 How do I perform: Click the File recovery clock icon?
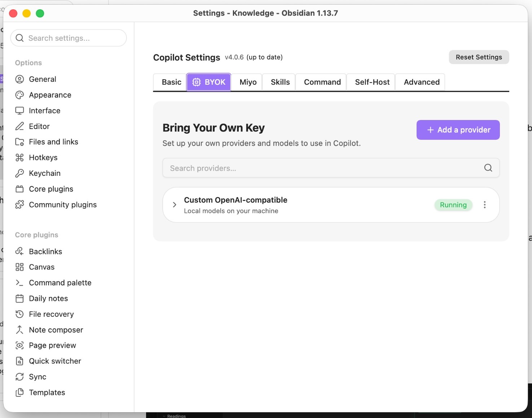[x=19, y=314]
